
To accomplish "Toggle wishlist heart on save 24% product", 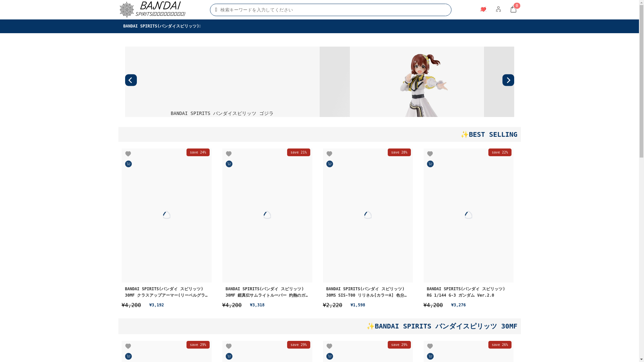I will point(128,154).
